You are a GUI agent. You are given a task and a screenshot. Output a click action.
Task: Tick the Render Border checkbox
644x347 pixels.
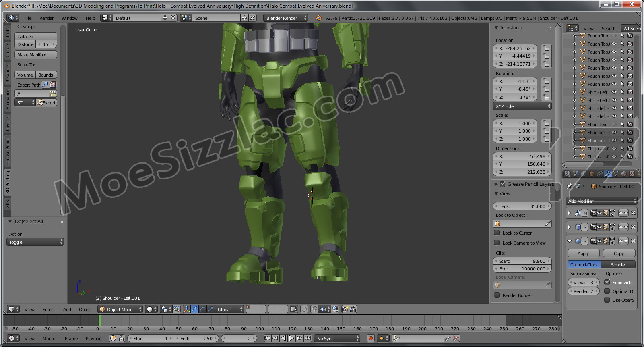497,295
